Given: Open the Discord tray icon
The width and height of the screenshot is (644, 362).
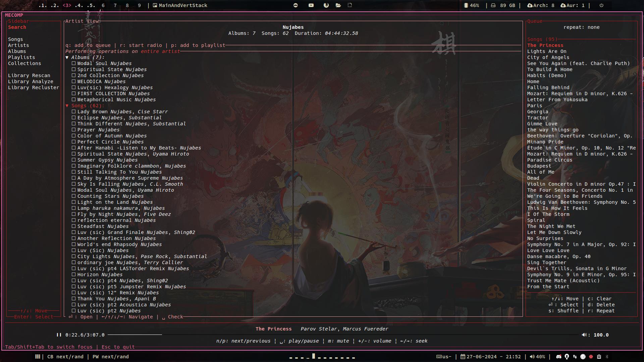Looking at the screenshot, I should tap(558, 357).
